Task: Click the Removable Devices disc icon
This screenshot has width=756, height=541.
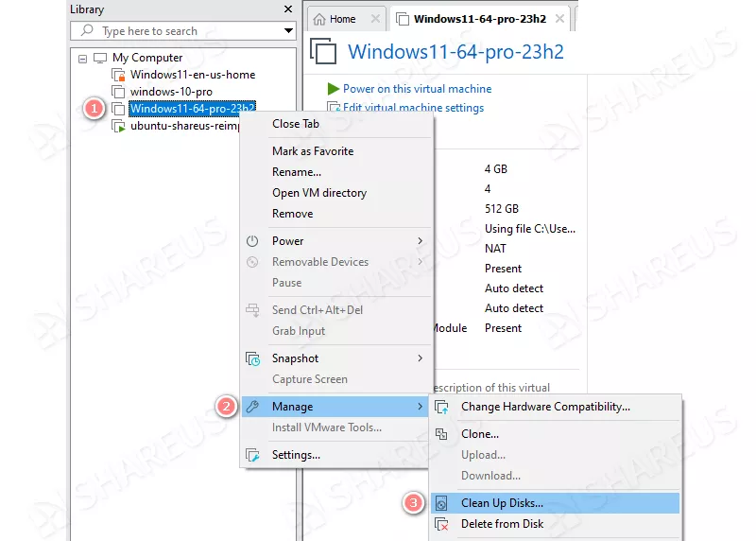Action: pos(252,262)
